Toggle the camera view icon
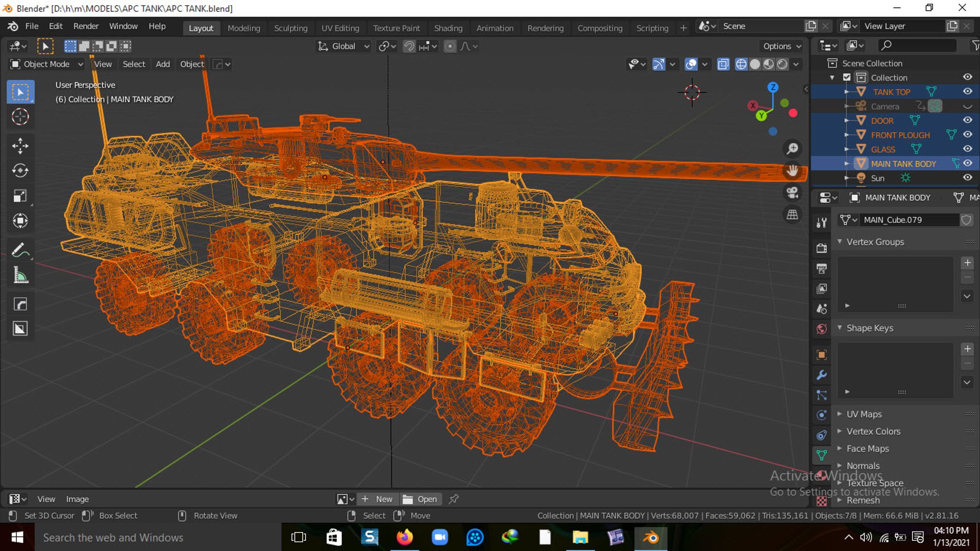Viewport: 980px width, 551px height. click(792, 193)
